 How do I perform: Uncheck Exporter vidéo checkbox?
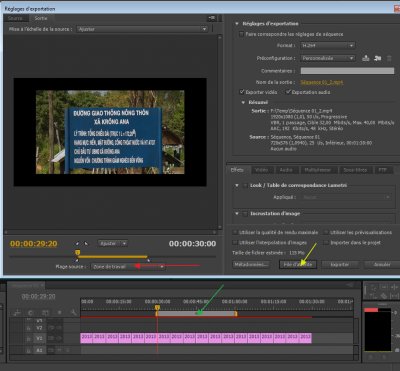pos(242,92)
